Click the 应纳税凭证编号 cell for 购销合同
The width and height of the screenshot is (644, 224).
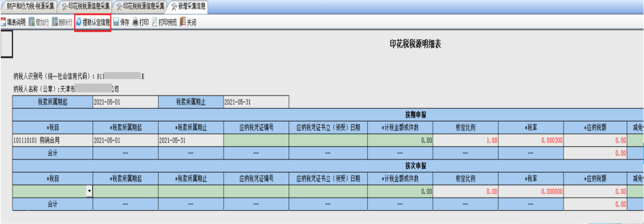click(x=256, y=140)
